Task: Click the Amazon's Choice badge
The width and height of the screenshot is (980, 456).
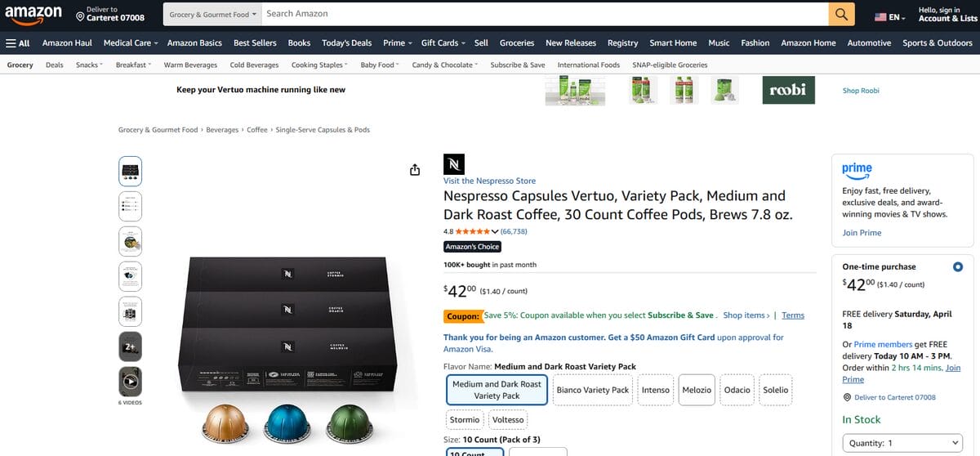Action: 473,247
